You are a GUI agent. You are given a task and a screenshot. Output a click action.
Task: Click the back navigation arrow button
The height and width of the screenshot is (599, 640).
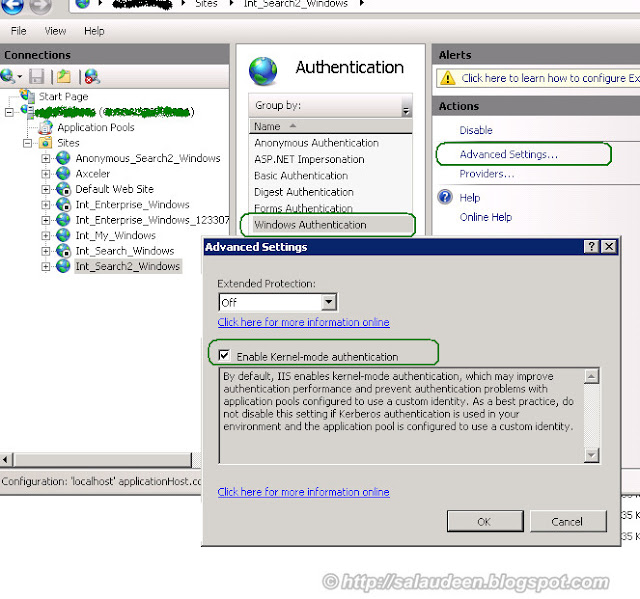12,6
